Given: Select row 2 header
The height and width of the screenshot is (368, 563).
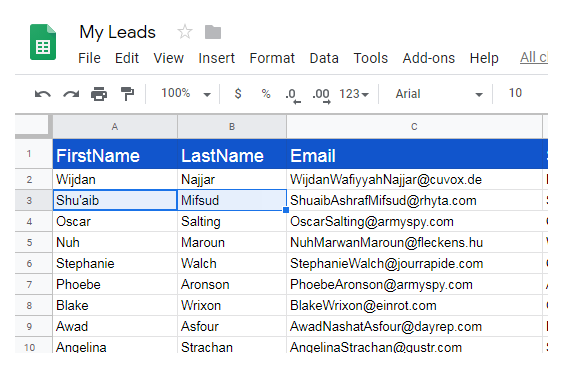Looking at the screenshot, I should point(33,179).
